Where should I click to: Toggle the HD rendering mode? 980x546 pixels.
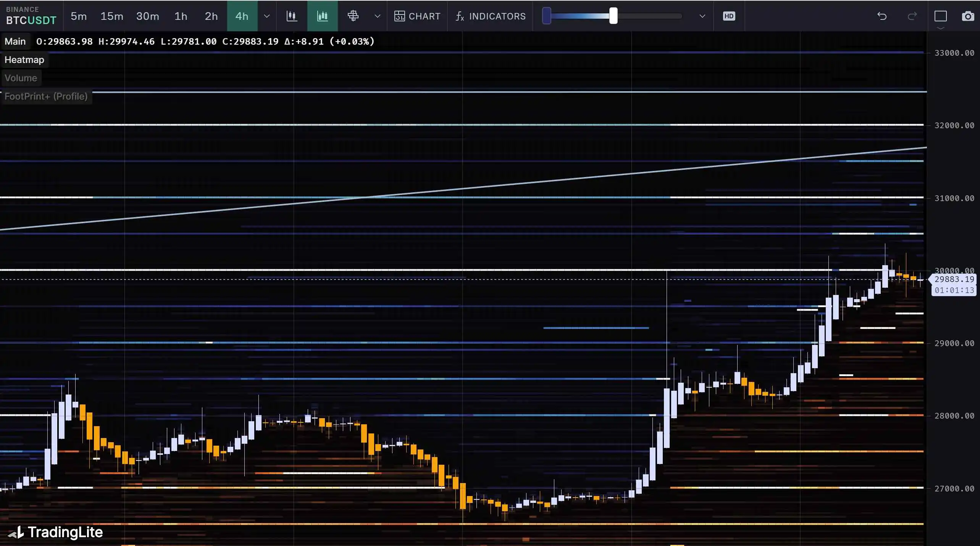[729, 16]
